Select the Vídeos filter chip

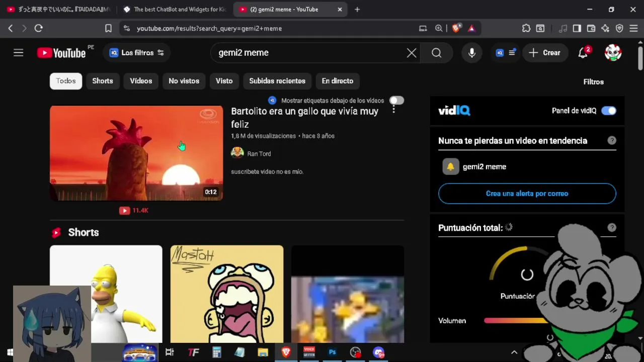coord(141,81)
